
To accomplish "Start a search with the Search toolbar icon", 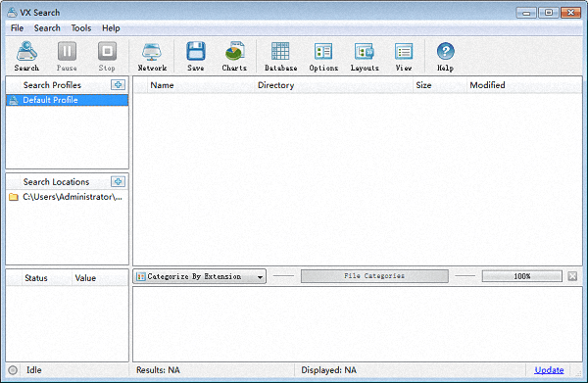I will [x=26, y=56].
